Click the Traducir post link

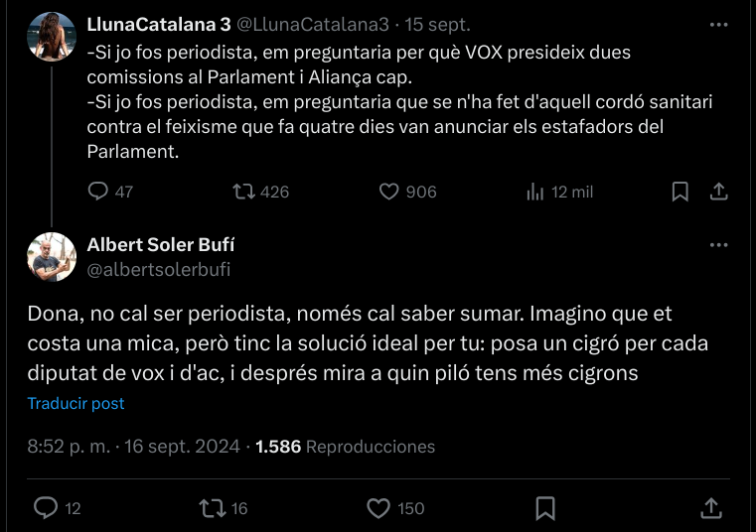point(76,404)
